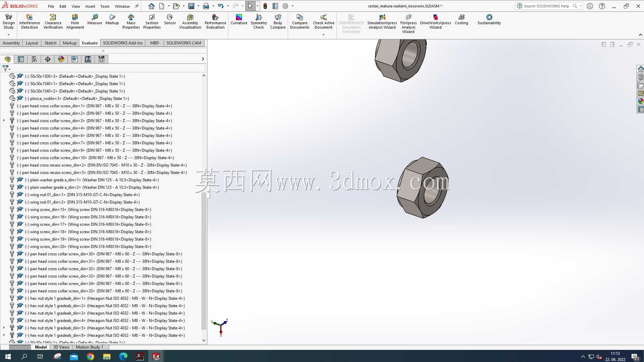Viewport: 644px width, 362px height.
Task: Open the PropertyManager panel tab
Action: 21,59
